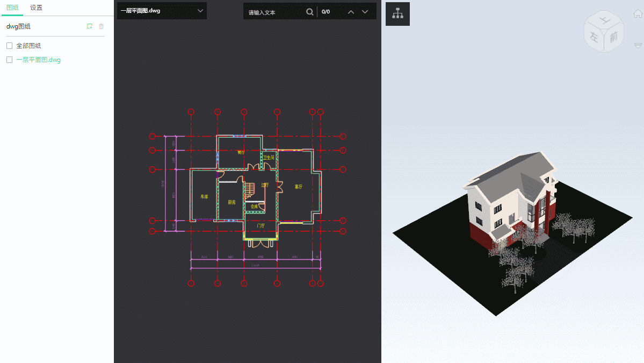Check the 全部图纸 checkbox

click(x=9, y=46)
